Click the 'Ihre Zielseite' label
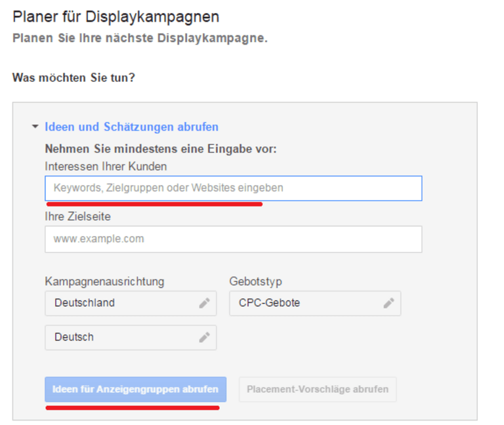 tap(77, 216)
